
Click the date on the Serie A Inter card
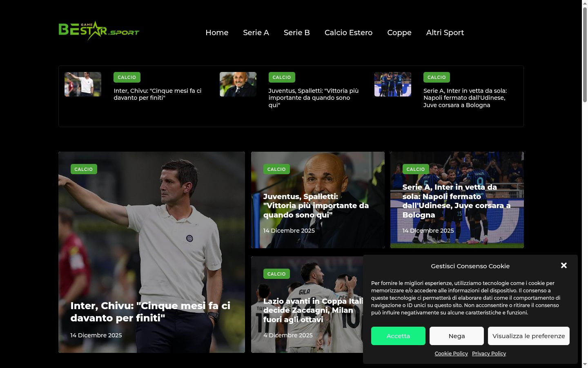click(x=428, y=231)
